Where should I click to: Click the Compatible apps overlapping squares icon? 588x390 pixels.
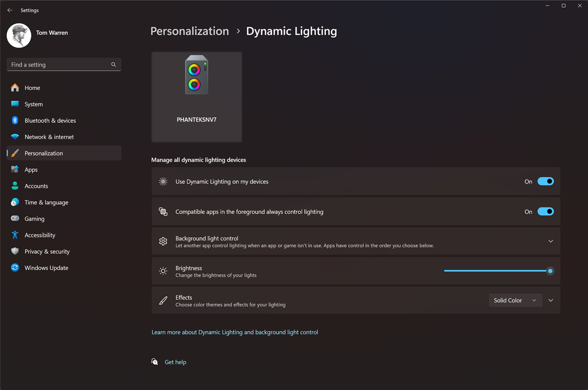tap(163, 212)
